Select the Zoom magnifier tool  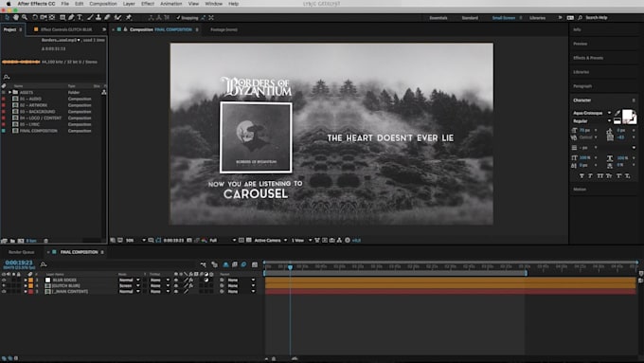coord(25,17)
